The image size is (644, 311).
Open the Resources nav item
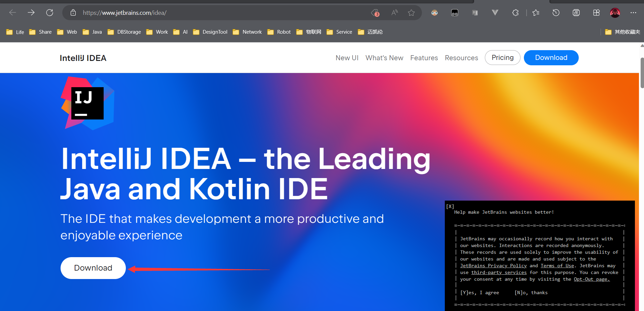(x=461, y=58)
